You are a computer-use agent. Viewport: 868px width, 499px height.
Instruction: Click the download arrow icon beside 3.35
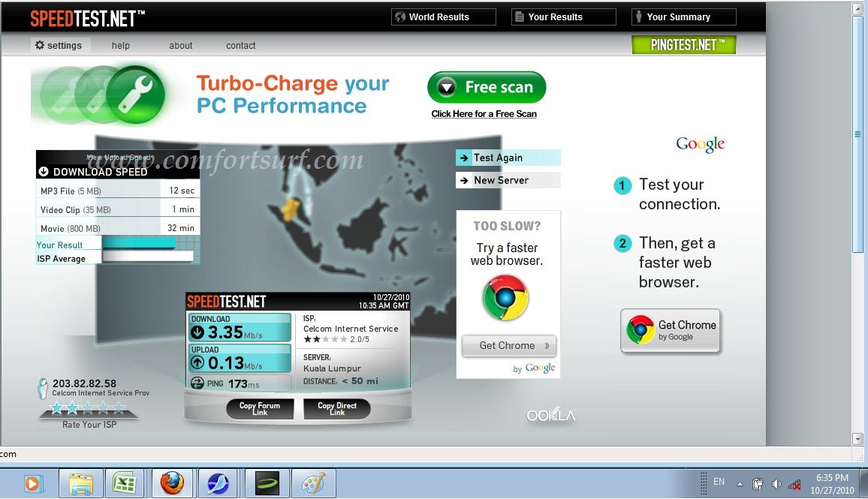coord(198,332)
